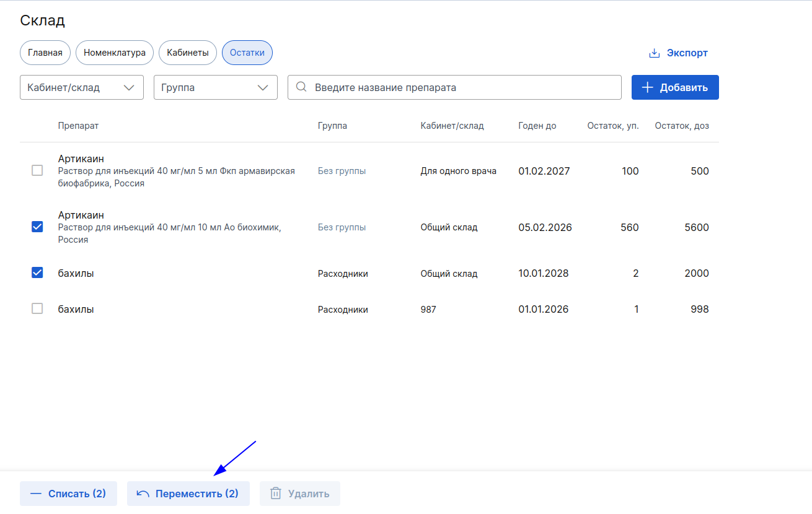Click the Списать (2) button

(68, 494)
